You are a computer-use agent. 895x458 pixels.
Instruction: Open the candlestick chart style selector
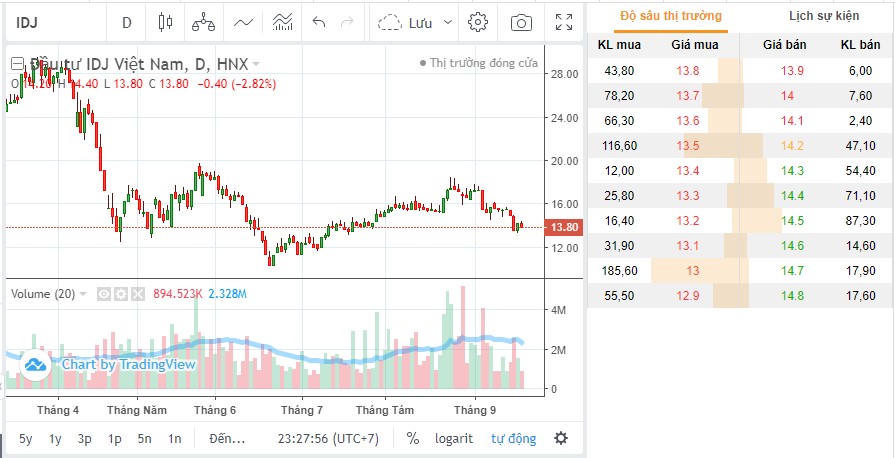pyautogui.click(x=165, y=22)
